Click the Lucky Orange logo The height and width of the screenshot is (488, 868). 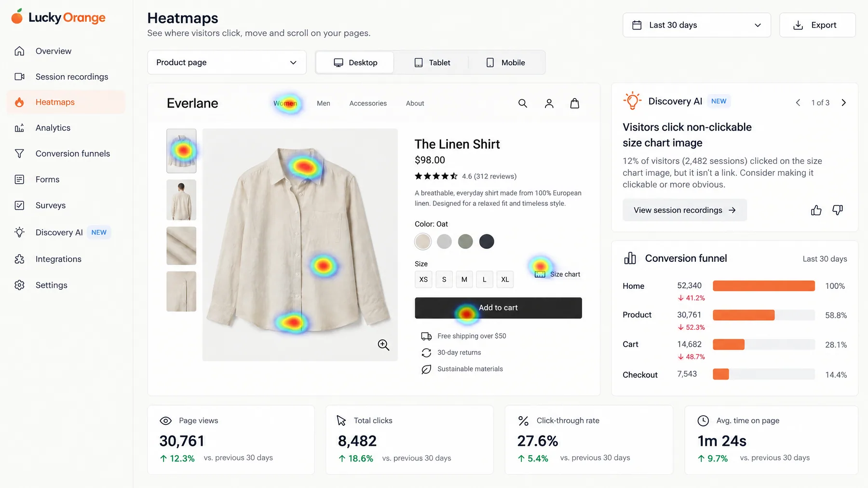pyautogui.click(x=58, y=17)
